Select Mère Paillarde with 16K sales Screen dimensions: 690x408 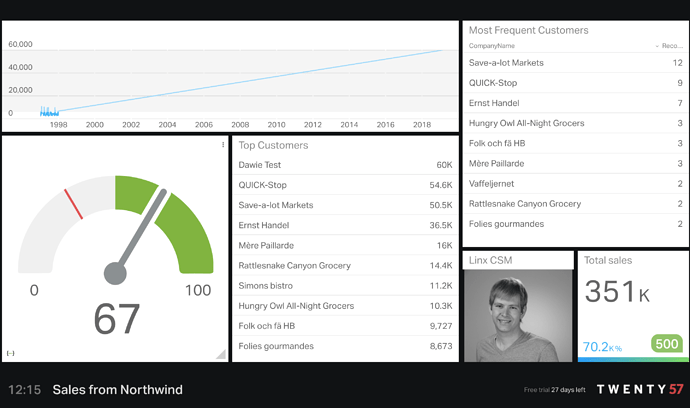[x=345, y=246]
